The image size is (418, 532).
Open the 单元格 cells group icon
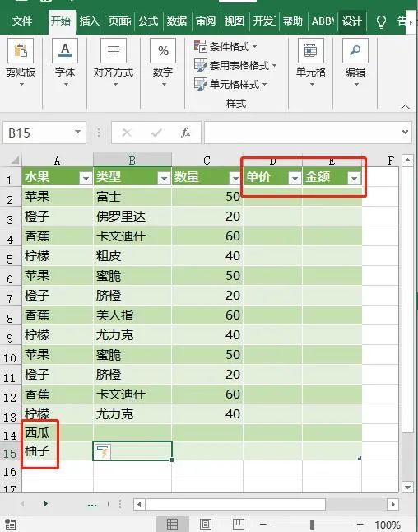[310, 50]
